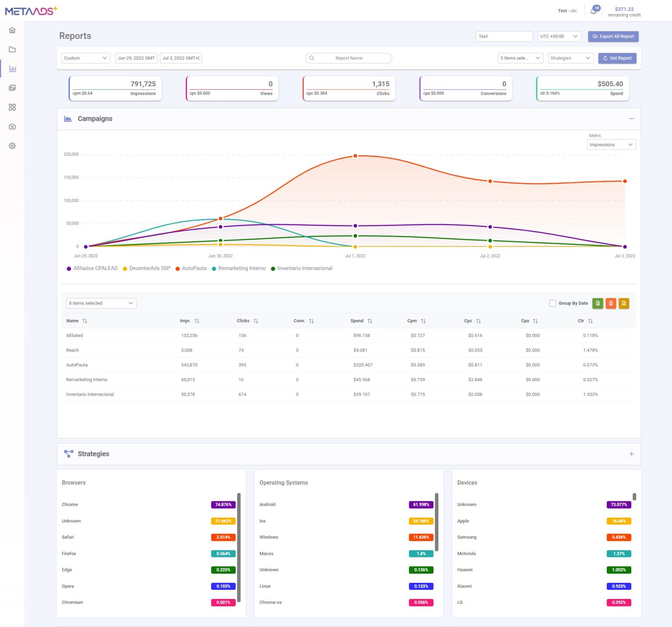Click the Report Name search field
The height and width of the screenshot is (627, 672).
click(x=349, y=58)
